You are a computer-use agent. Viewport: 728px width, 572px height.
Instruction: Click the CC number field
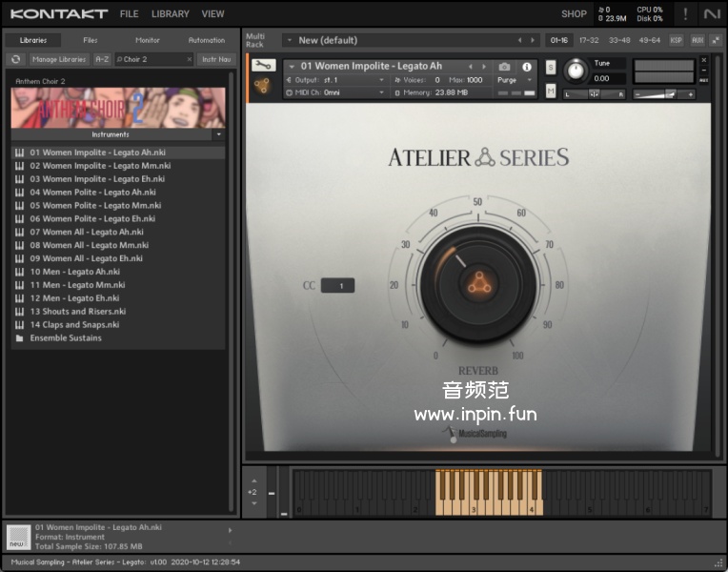(337, 285)
